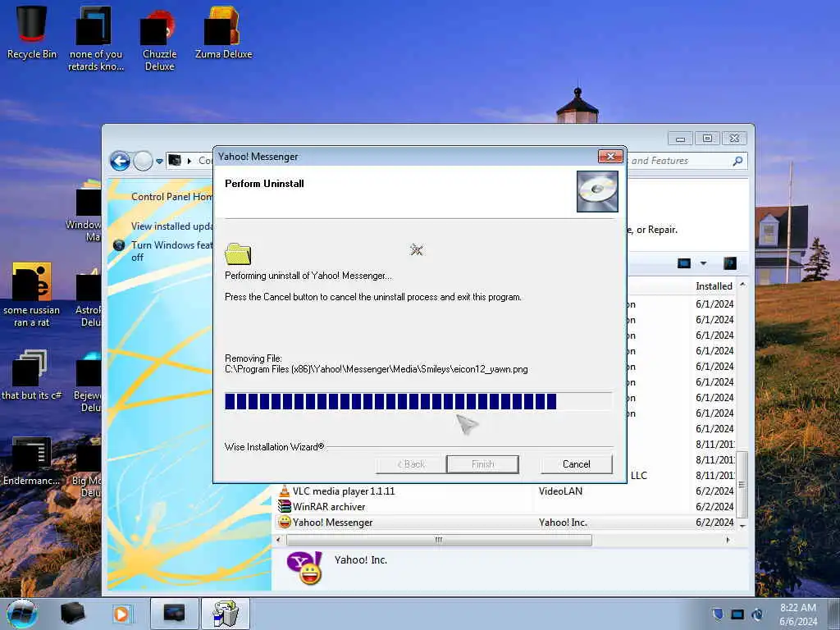Click the vertical scrollbar thumb in program list
The image size is (840, 630).
pos(742,484)
